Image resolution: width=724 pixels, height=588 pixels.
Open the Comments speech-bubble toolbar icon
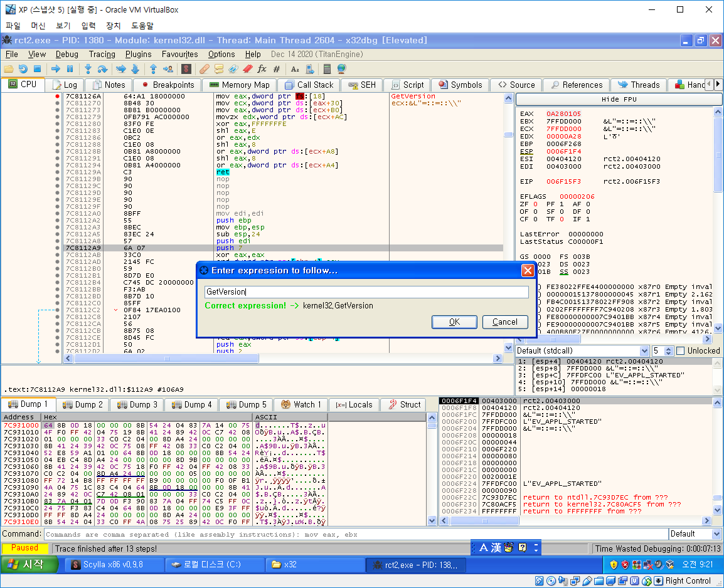pos(219,69)
